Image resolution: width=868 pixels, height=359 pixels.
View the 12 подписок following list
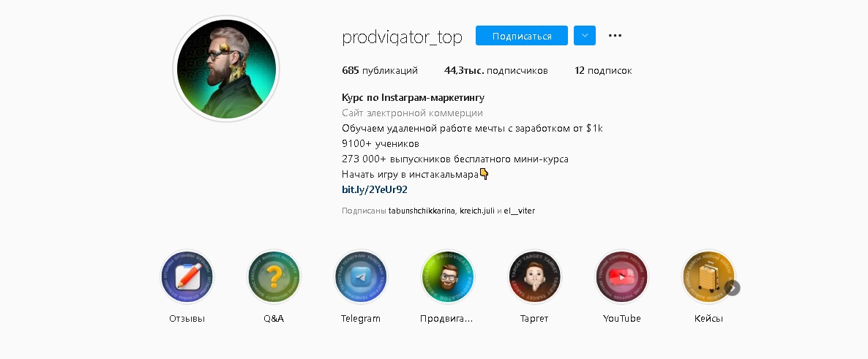click(x=603, y=70)
